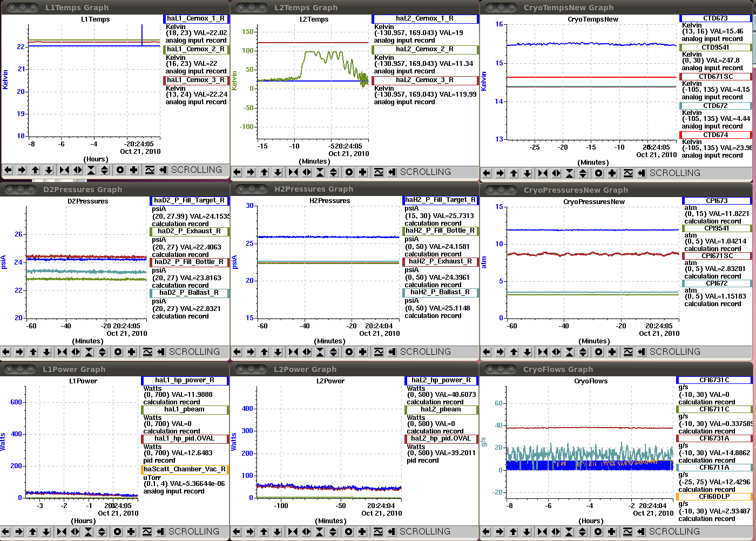Zoom out vertically in L2Temps Graph
The height and width of the screenshot is (541, 756).
tap(334, 172)
